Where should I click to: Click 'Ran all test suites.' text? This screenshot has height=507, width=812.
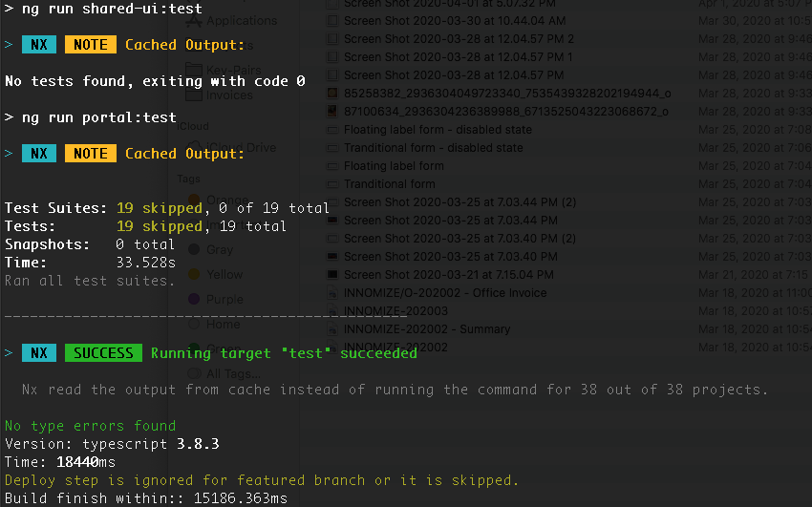click(x=90, y=281)
